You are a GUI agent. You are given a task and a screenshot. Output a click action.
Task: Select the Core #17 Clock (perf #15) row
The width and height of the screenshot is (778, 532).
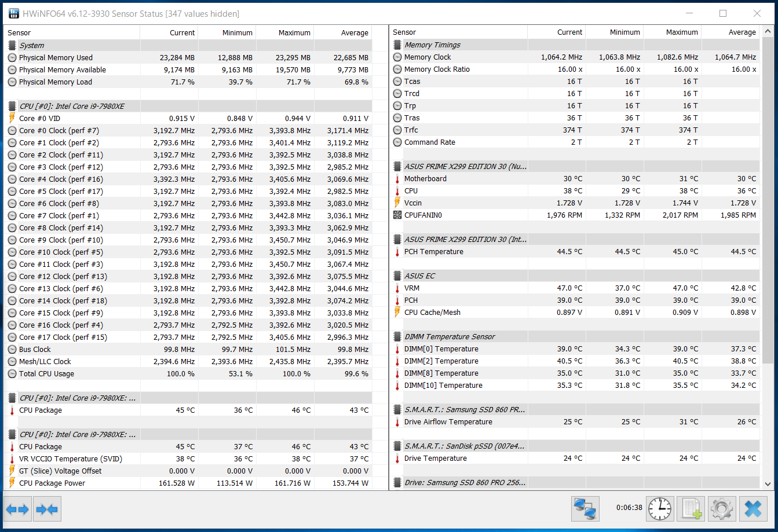tap(188, 337)
